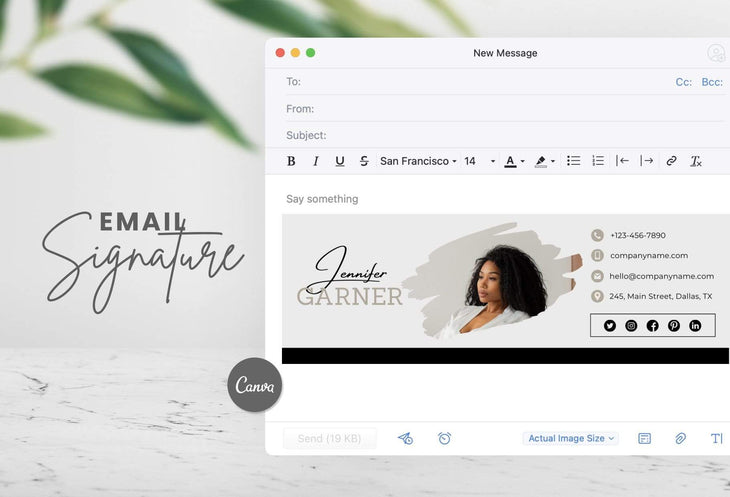Insert a numbered list
Viewport: 730px width, 497px height.
598,161
